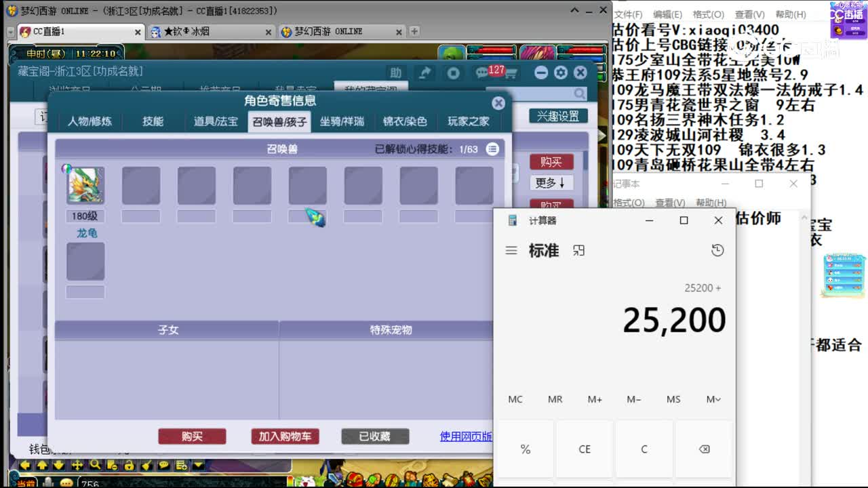Click the speech bubble chat toolbar icon
Image resolution: width=868 pixels, height=488 pixels.
(163, 465)
